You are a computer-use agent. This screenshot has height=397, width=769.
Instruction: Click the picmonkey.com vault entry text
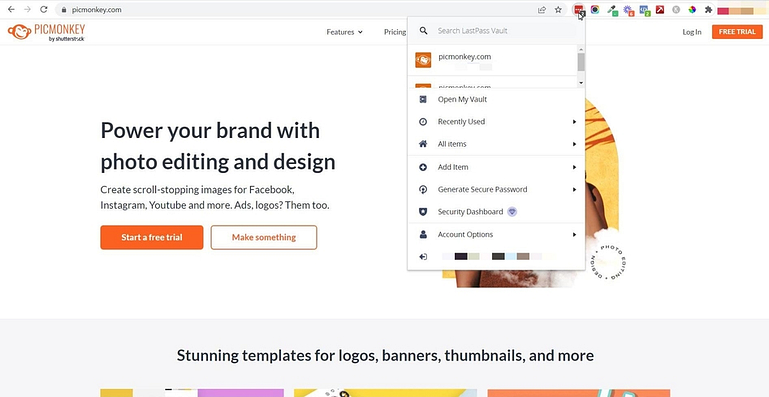click(x=464, y=57)
